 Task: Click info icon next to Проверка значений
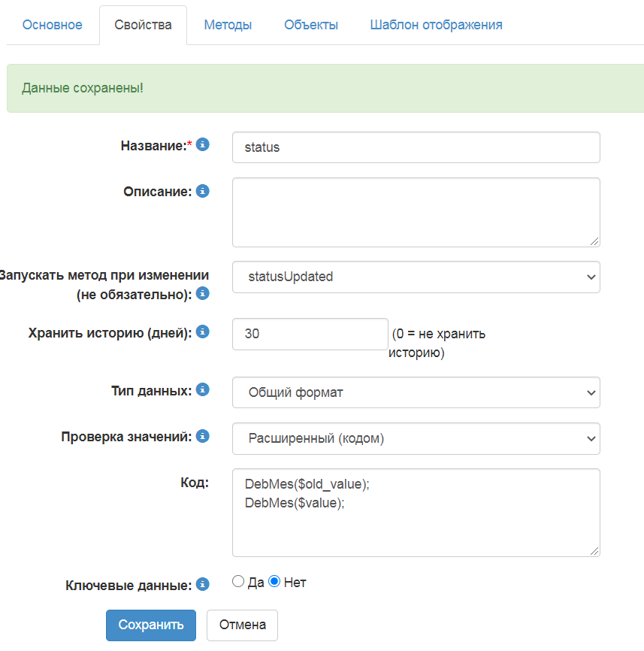point(202,436)
